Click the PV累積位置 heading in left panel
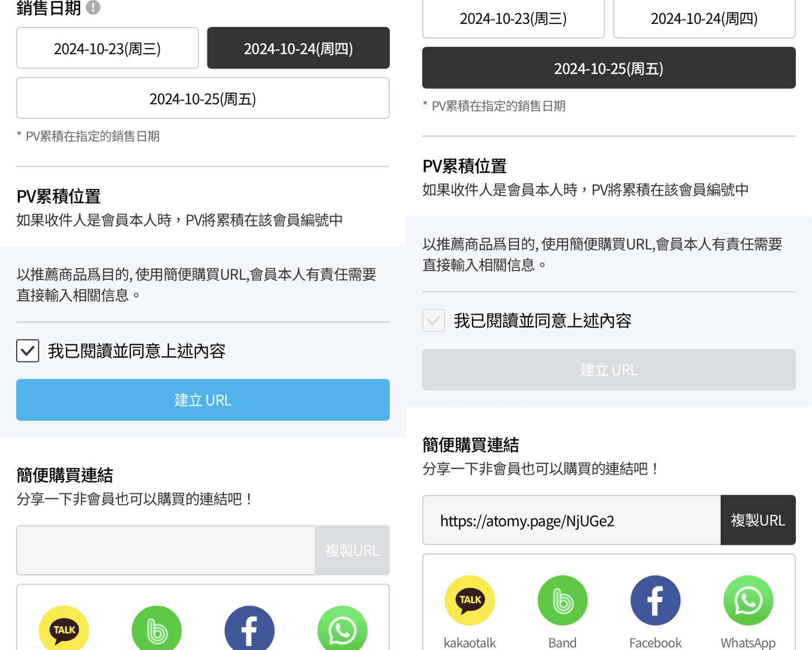The height and width of the screenshot is (650, 812). click(58, 196)
